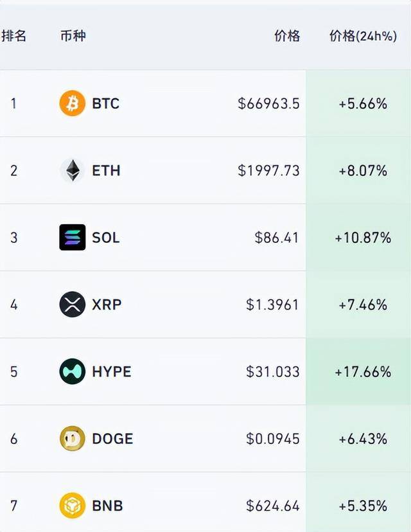
Task: Open the BTC coin name link
Action: pyautogui.click(x=106, y=103)
